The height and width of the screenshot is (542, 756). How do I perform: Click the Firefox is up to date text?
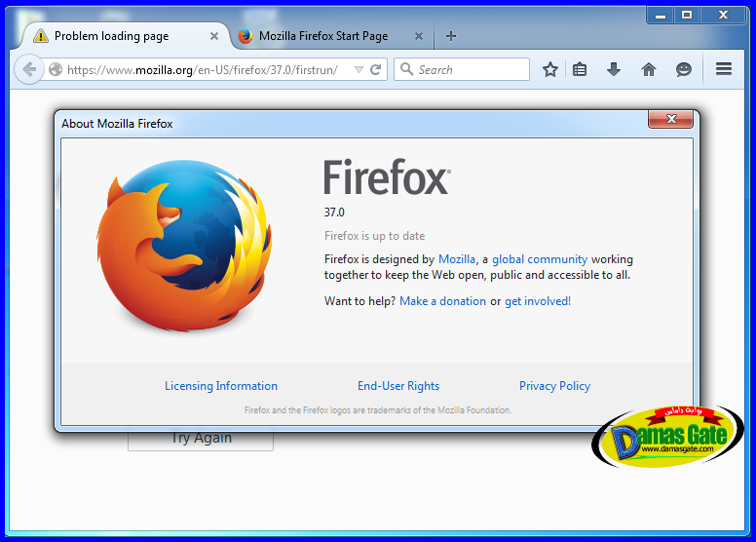375,236
